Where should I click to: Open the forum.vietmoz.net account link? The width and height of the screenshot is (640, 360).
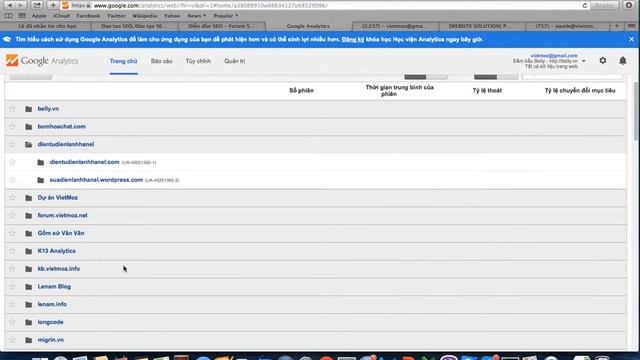[62, 215]
